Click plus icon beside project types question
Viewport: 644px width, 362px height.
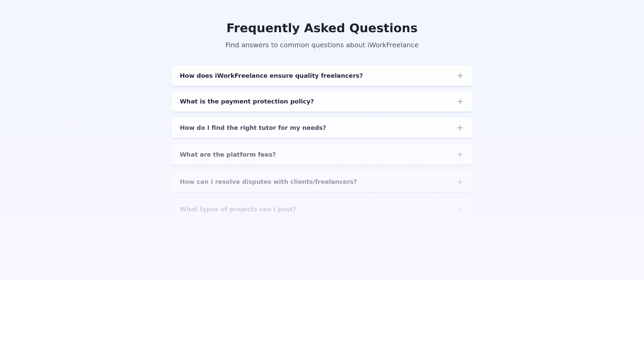point(460,209)
